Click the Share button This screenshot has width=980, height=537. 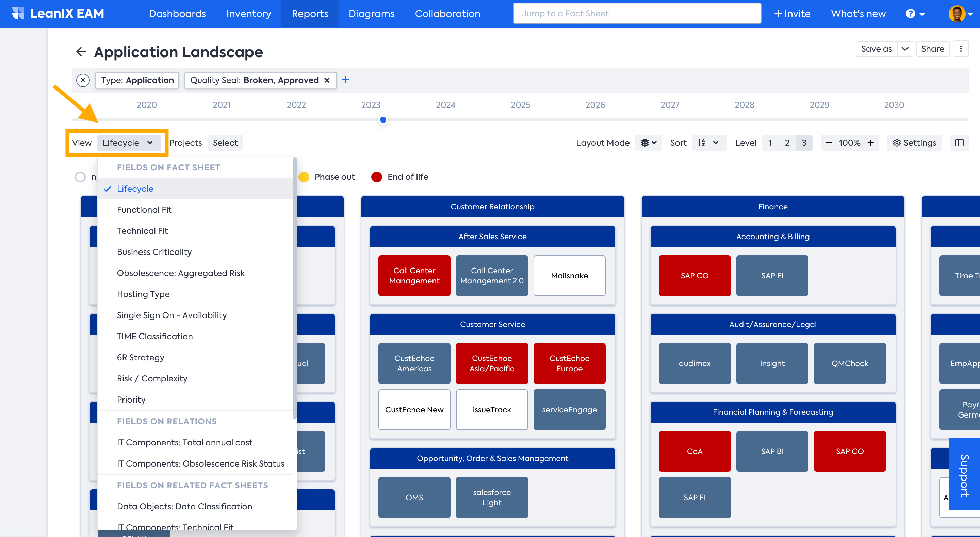click(932, 49)
